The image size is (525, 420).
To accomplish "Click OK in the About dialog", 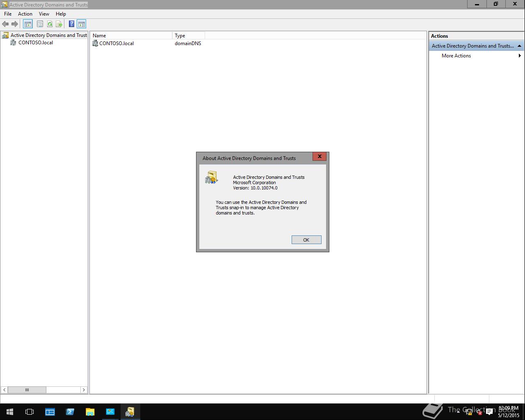I will pos(306,240).
